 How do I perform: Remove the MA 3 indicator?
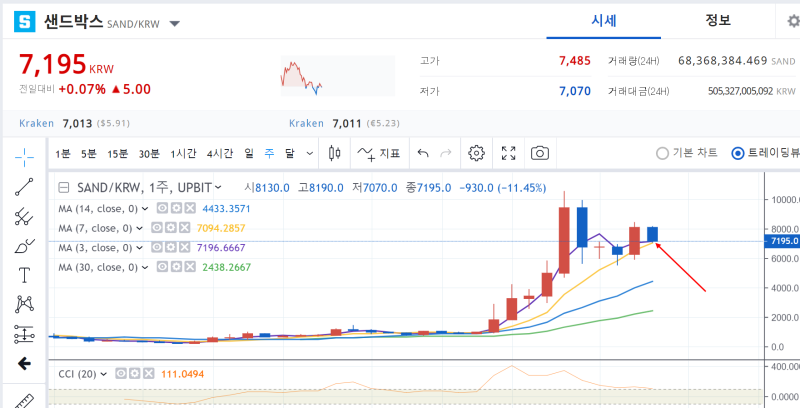coord(185,247)
